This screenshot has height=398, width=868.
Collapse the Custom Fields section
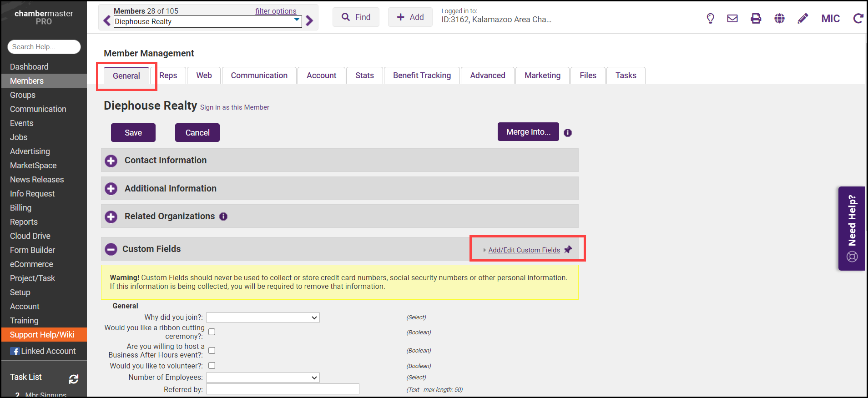111,249
